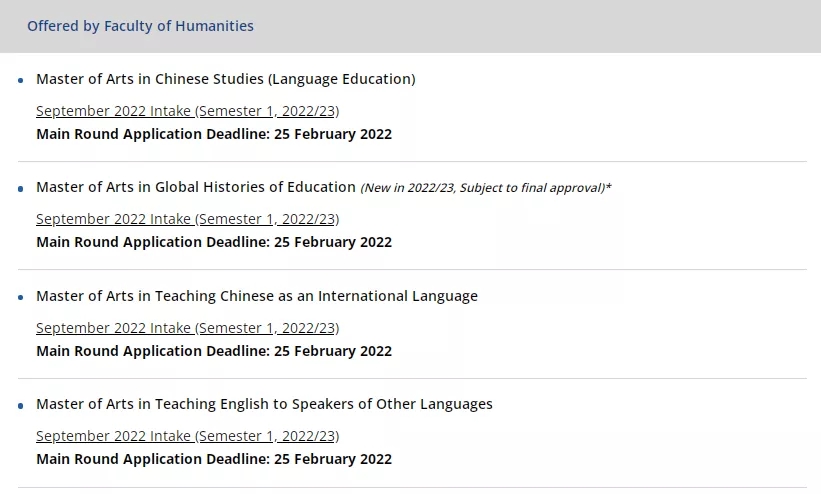Click the deadline text under Chinese Studies programme

click(x=214, y=134)
